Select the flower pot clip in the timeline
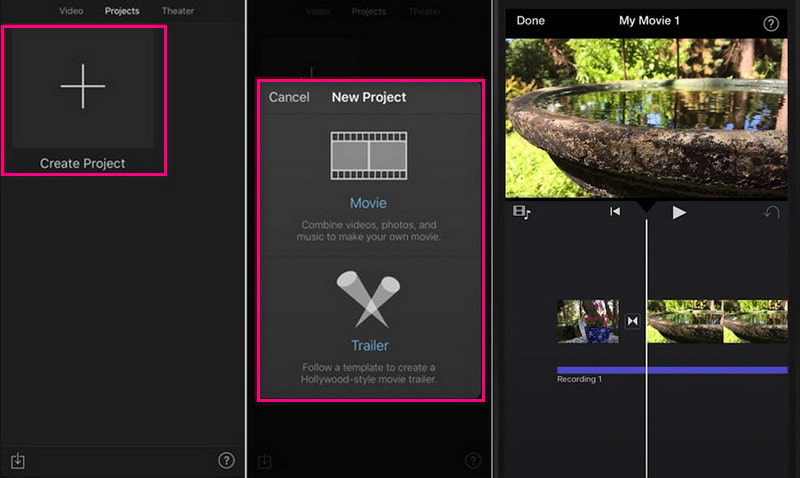800x478 pixels. pos(587,321)
